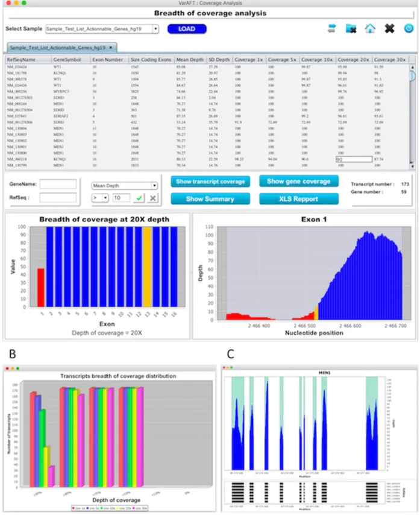Open the Mean Depth filter dropdown
The height and width of the screenshot is (515, 420).
[x=154, y=186]
